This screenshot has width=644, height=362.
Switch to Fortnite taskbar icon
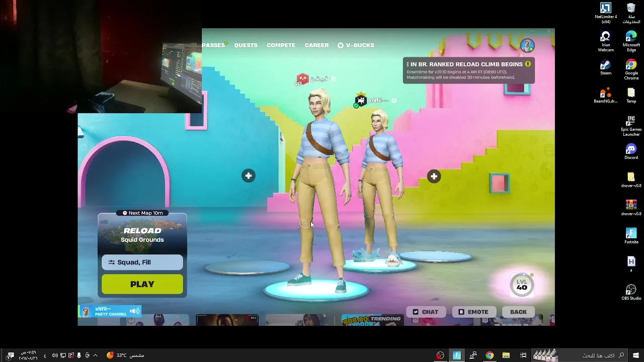(x=457, y=355)
